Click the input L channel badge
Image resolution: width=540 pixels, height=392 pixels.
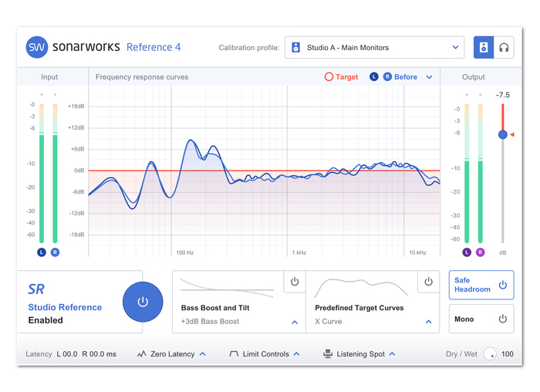(42, 252)
